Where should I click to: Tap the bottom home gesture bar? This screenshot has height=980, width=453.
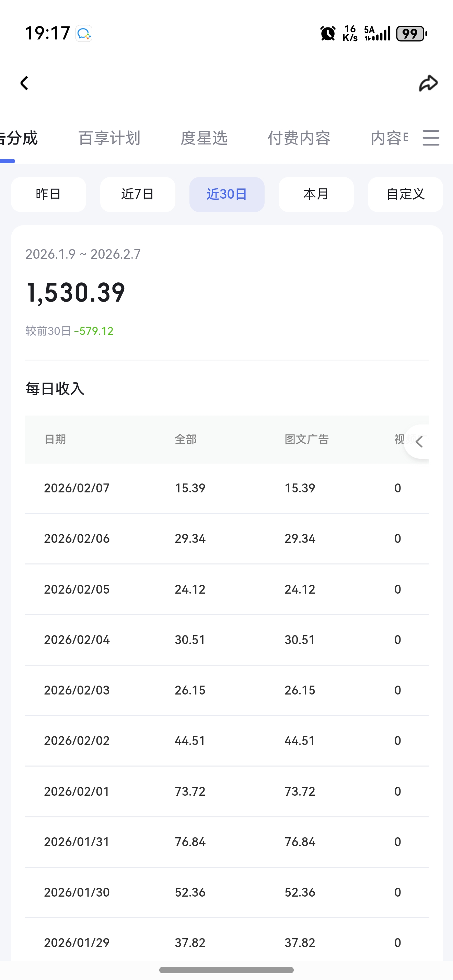pos(226,970)
